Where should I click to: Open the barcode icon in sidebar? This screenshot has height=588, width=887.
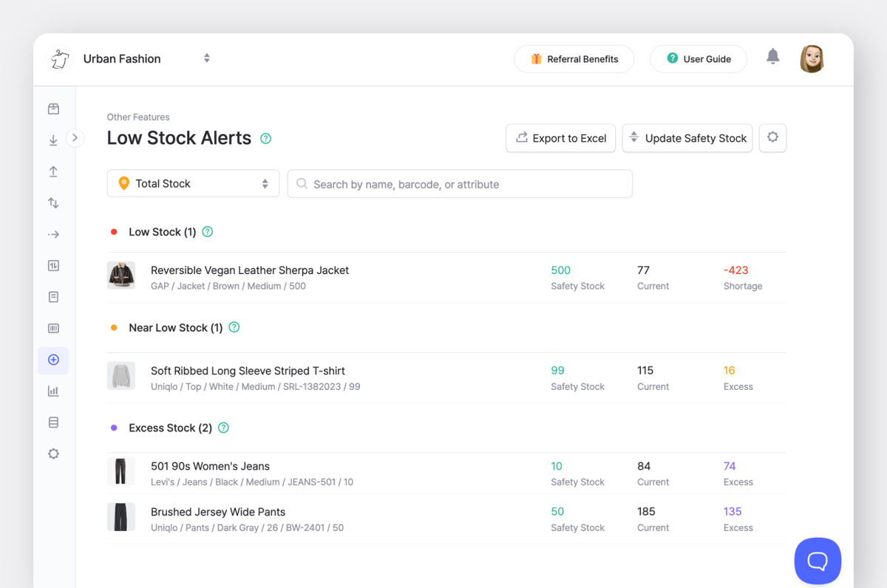click(x=53, y=328)
